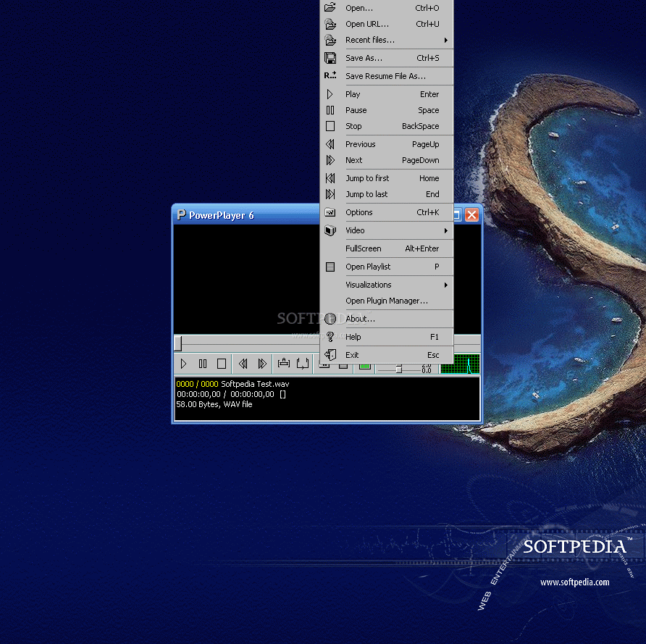Toggle the loop playback toolbar icon
The width and height of the screenshot is (646, 644).
pos(303,364)
